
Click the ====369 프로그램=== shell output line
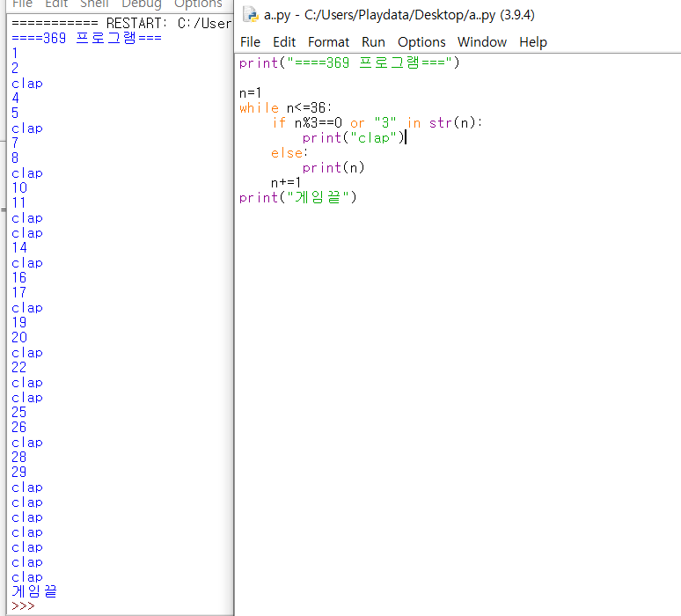(x=86, y=38)
